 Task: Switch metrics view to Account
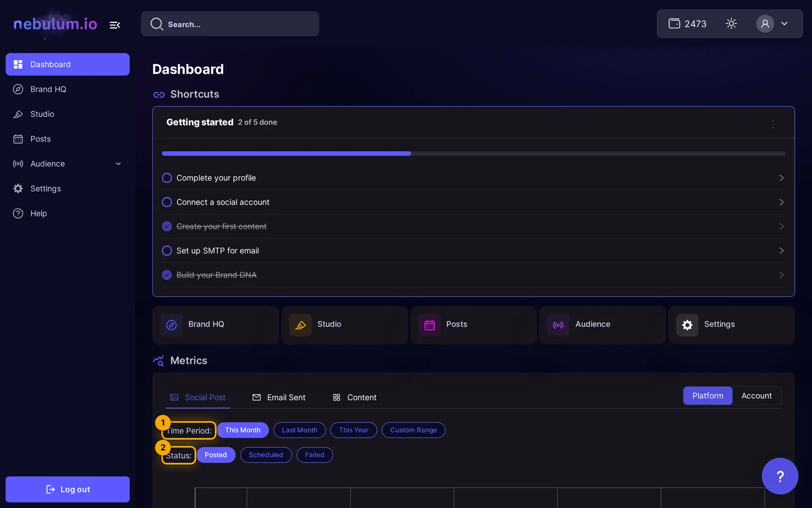click(x=756, y=396)
